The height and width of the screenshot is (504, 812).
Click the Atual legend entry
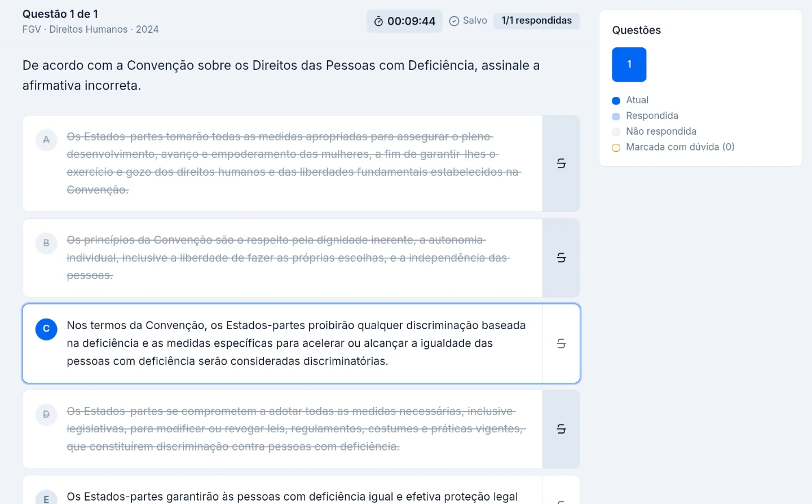[630, 100]
